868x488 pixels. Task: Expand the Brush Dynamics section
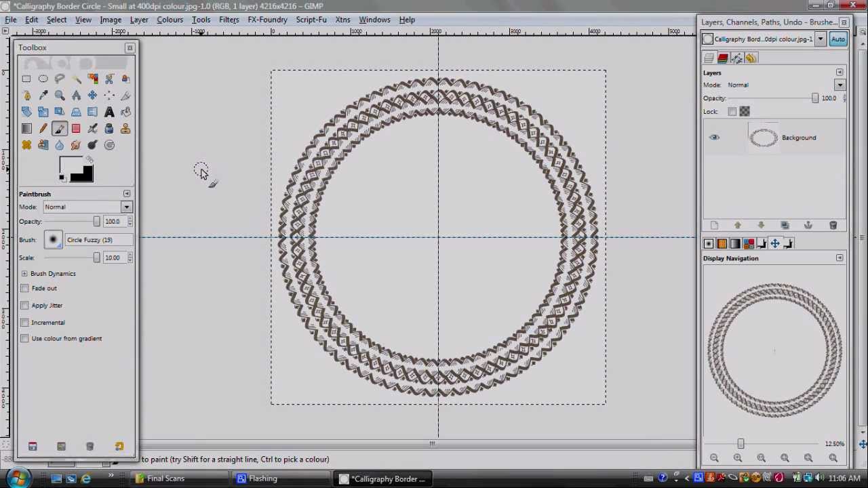(24, 274)
